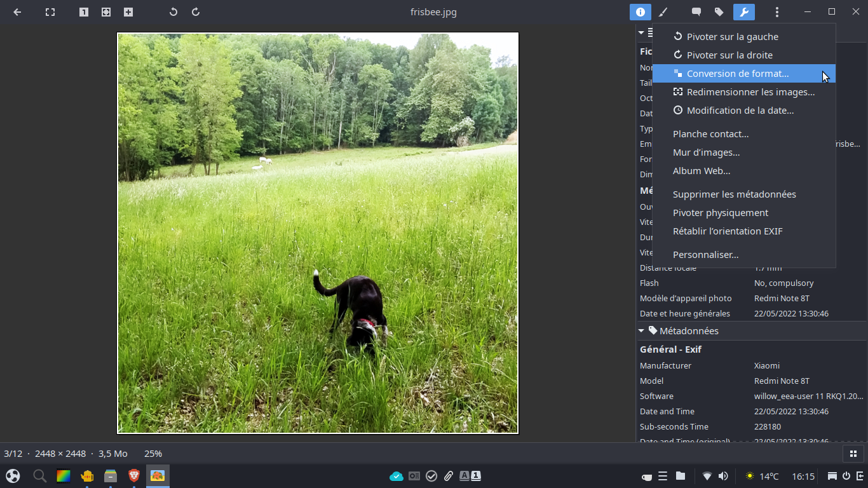Open the three-dot overflow menu

[776, 12]
